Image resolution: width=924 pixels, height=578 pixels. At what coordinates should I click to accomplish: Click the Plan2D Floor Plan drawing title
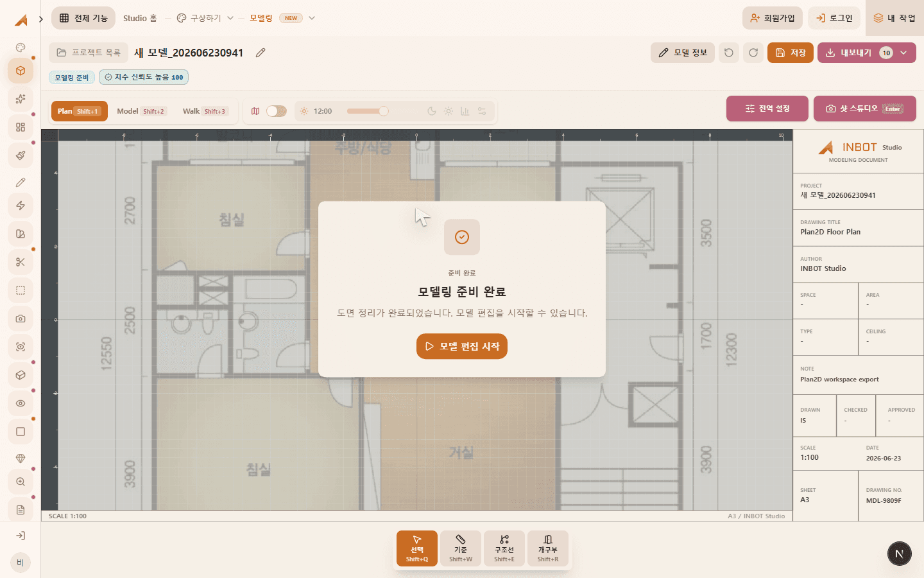click(x=830, y=232)
